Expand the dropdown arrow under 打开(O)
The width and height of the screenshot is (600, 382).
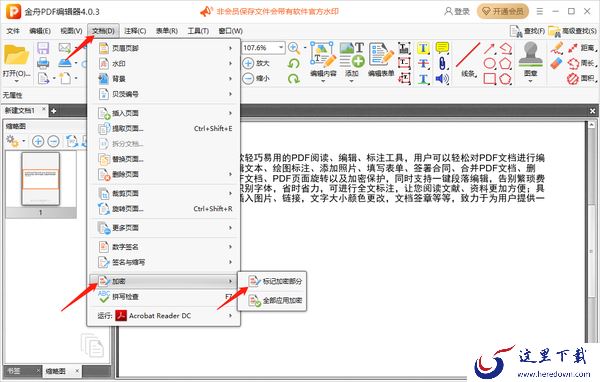[x=16, y=81]
